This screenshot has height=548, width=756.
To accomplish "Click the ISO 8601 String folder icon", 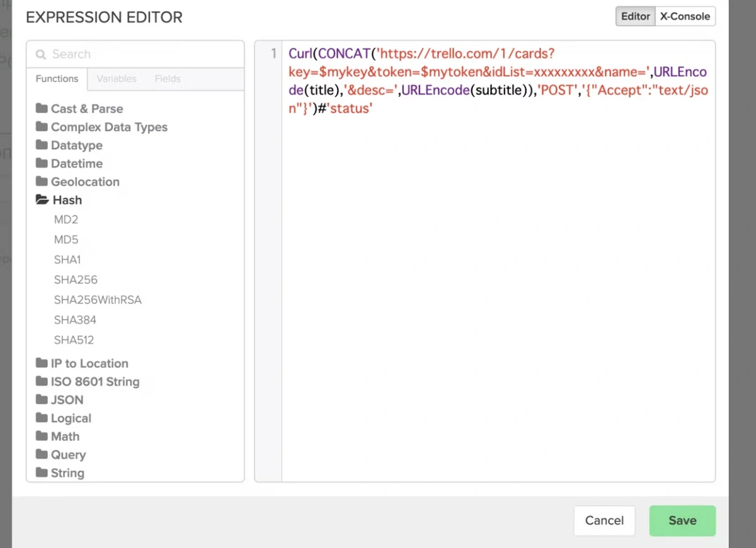I will pyautogui.click(x=42, y=381).
